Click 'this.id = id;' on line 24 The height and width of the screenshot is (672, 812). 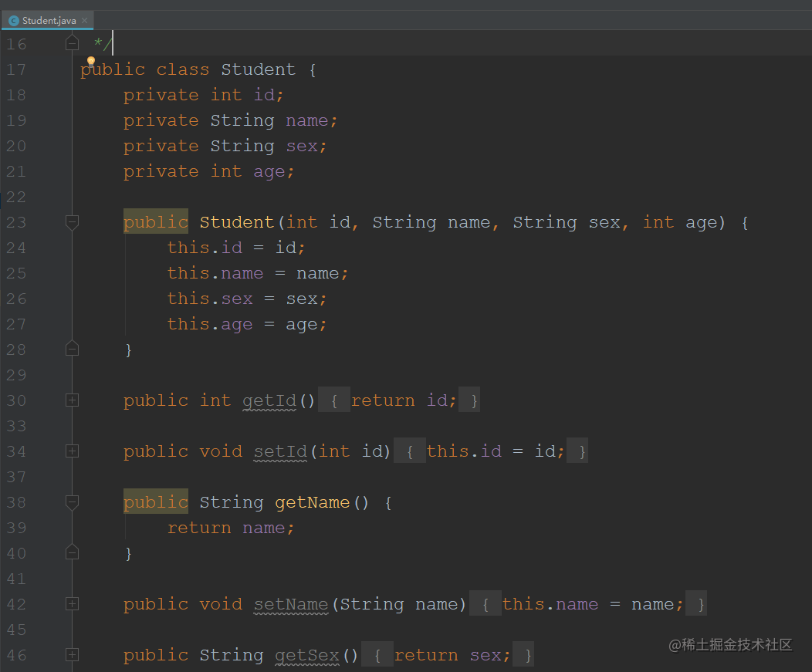click(236, 248)
